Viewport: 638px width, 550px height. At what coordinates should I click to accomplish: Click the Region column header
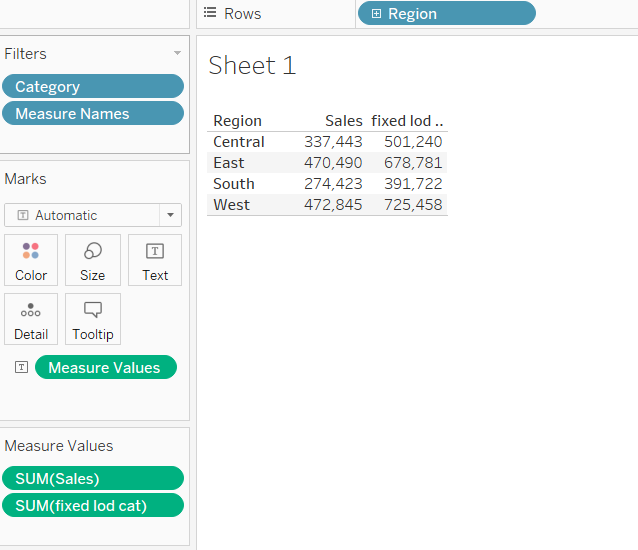238,121
